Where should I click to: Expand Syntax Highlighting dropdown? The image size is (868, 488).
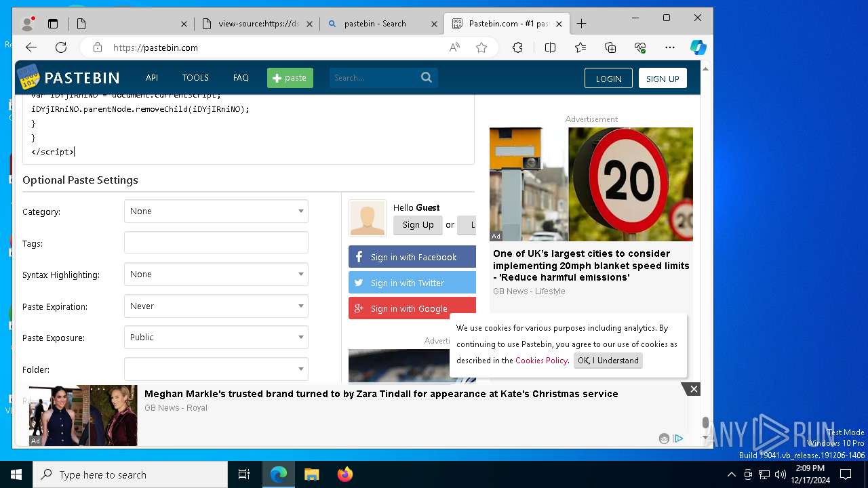click(216, 274)
